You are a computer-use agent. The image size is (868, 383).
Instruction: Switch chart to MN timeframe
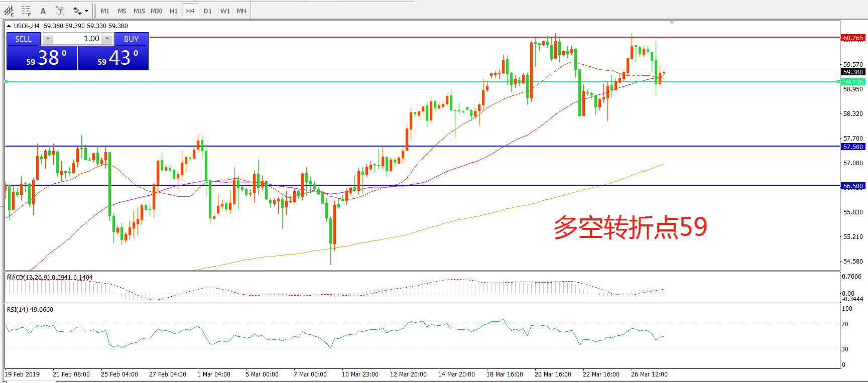pos(241,11)
